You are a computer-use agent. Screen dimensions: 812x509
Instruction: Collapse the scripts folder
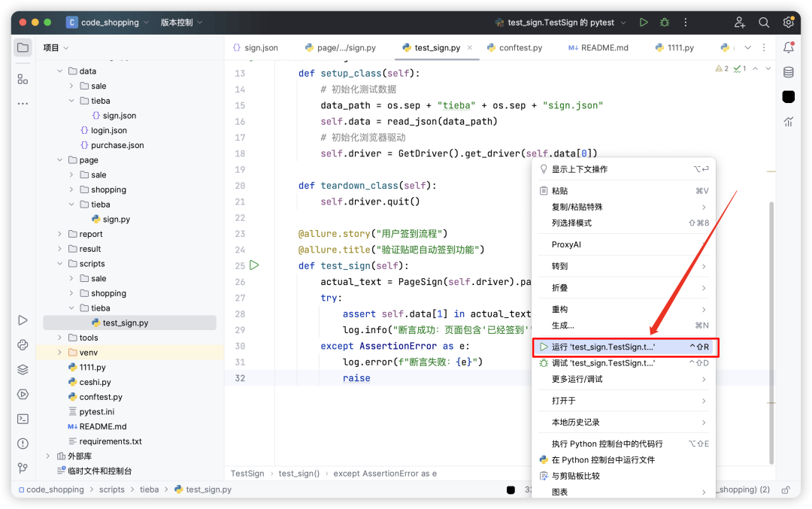(x=60, y=264)
